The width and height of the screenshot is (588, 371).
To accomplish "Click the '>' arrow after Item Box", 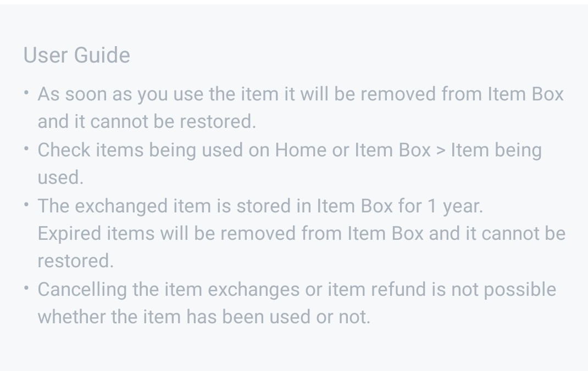I will [x=441, y=150].
